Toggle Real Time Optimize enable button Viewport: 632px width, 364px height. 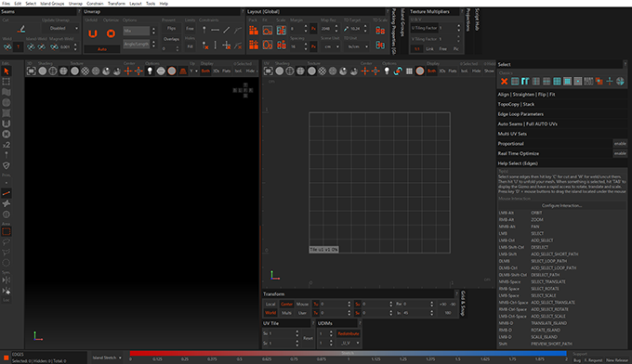[x=620, y=153]
